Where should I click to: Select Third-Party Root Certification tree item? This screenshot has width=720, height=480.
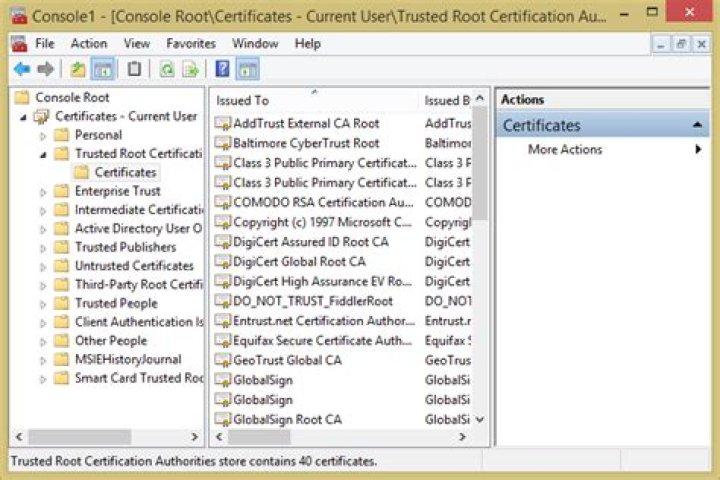(x=139, y=285)
